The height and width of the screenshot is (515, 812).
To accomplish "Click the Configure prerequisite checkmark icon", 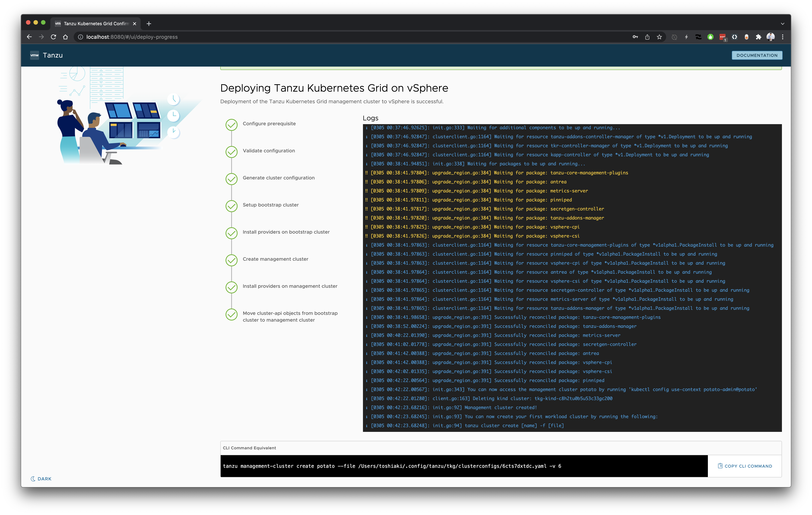I will coord(232,125).
